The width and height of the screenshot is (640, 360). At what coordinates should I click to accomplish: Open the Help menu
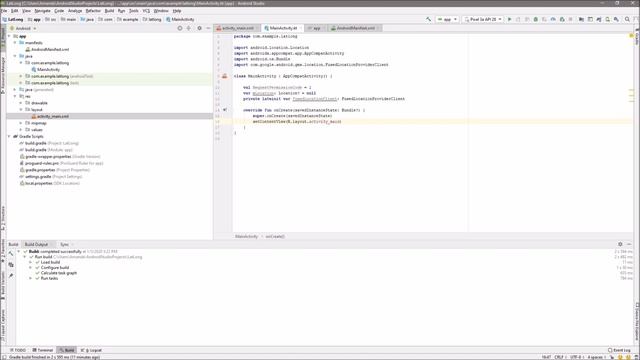(x=177, y=11)
